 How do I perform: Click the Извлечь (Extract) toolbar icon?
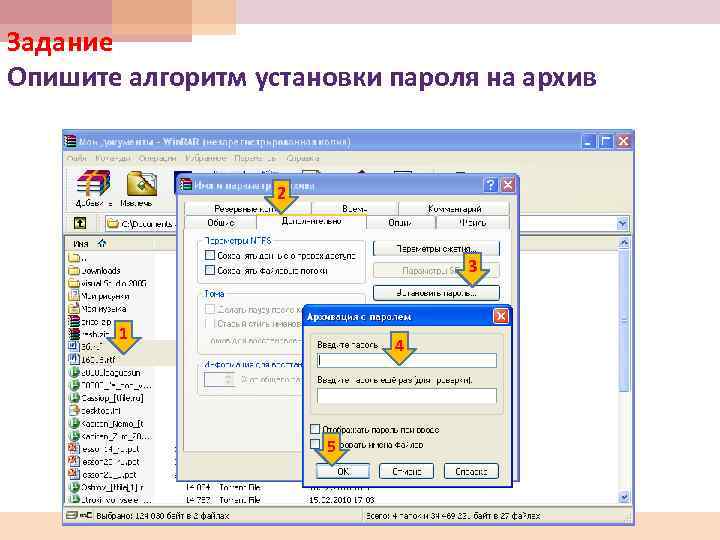click(141, 184)
